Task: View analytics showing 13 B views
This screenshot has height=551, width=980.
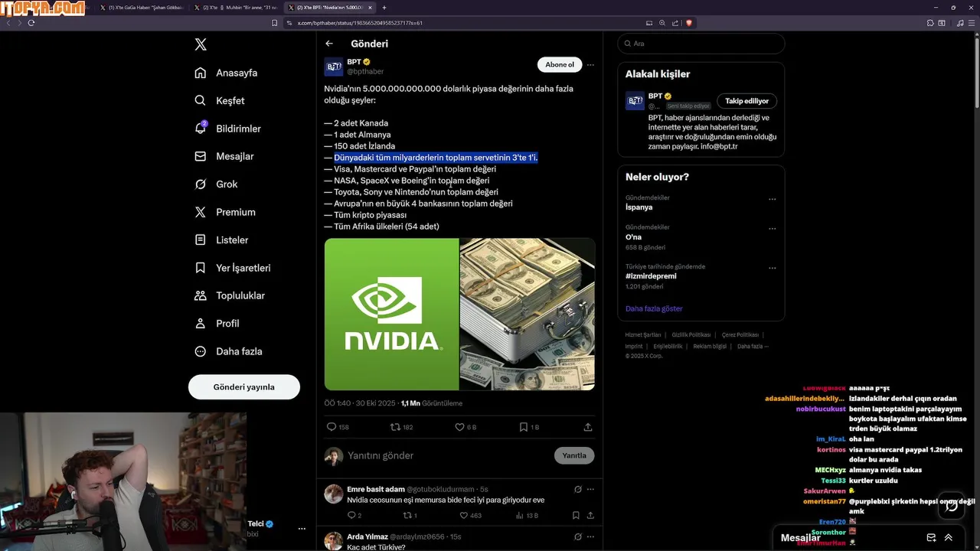Action: 526,516
